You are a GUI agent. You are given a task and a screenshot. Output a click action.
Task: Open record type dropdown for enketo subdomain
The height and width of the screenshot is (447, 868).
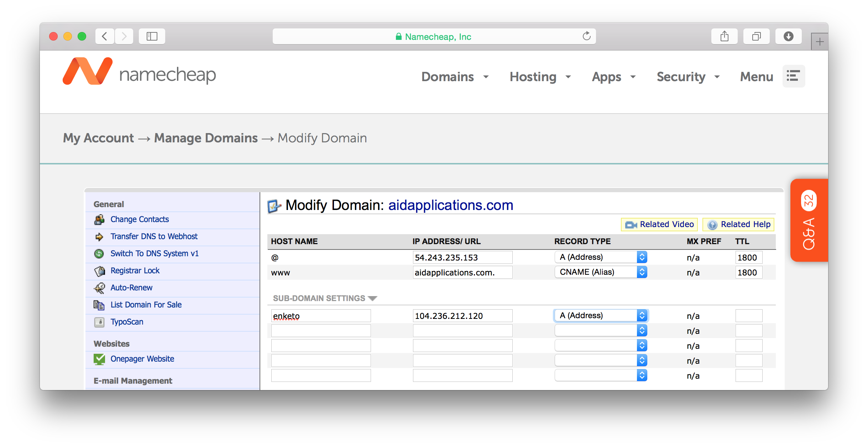point(601,315)
